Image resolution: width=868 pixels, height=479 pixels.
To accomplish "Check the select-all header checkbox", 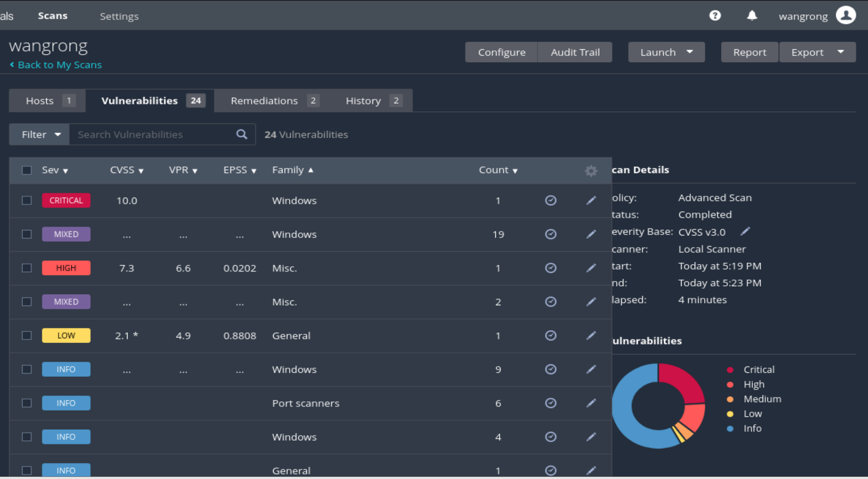I will (x=27, y=170).
